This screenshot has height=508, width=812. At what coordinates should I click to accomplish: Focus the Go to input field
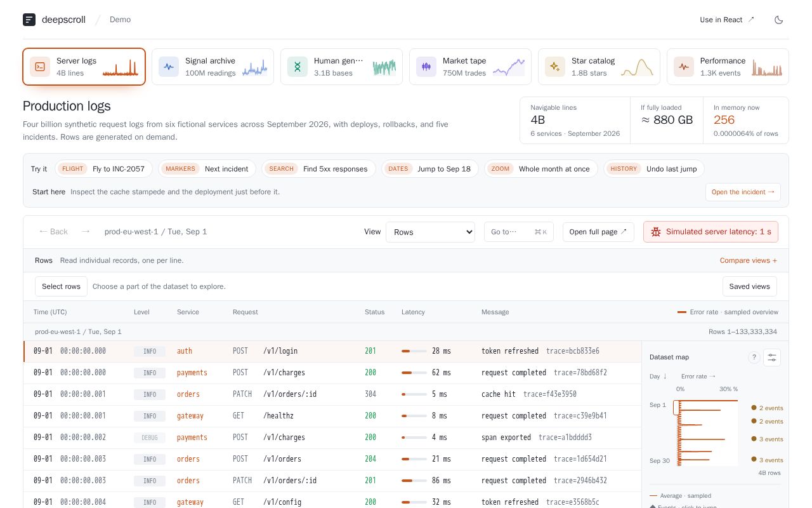(519, 232)
